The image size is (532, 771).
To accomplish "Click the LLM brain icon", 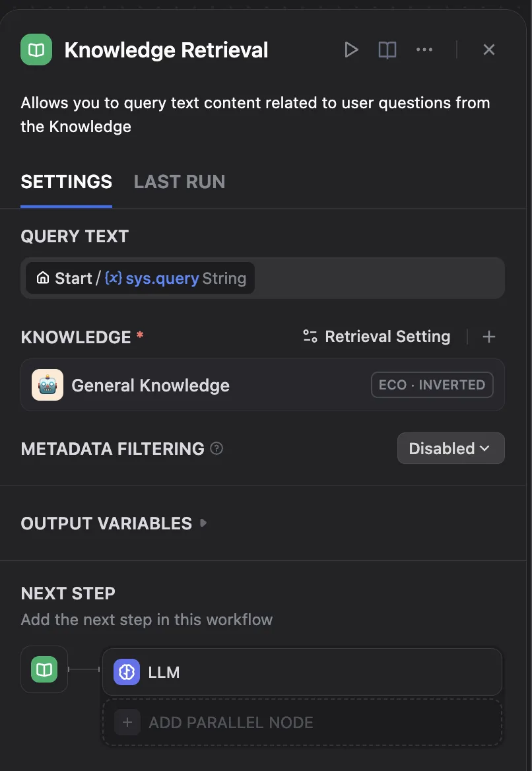I will (x=127, y=673).
